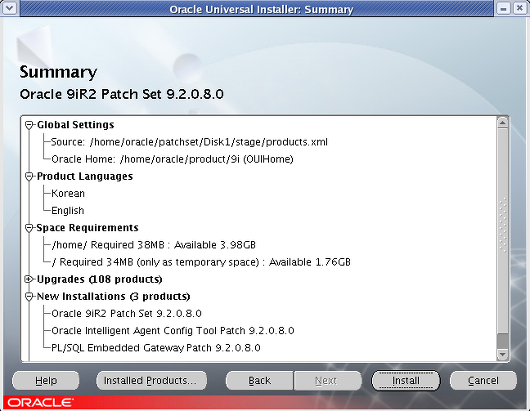Screen dimensions: 530x411
Task: Select the Source products.xml path row
Action: pos(189,142)
